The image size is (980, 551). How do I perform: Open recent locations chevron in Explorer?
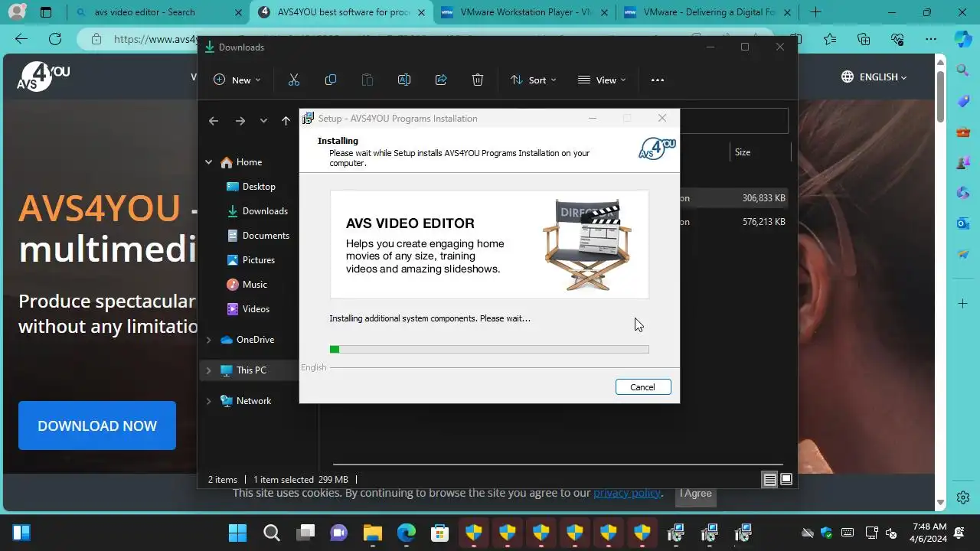click(263, 121)
